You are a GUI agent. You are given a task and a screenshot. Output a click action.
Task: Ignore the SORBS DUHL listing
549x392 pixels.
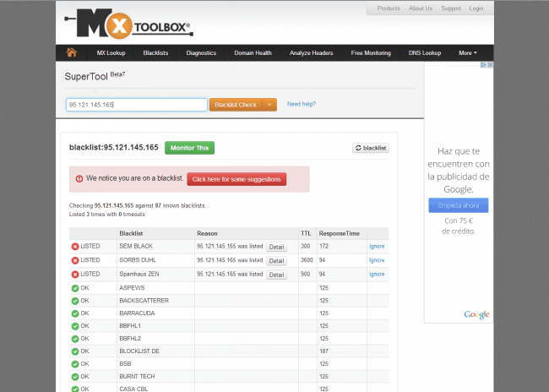click(377, 260)
